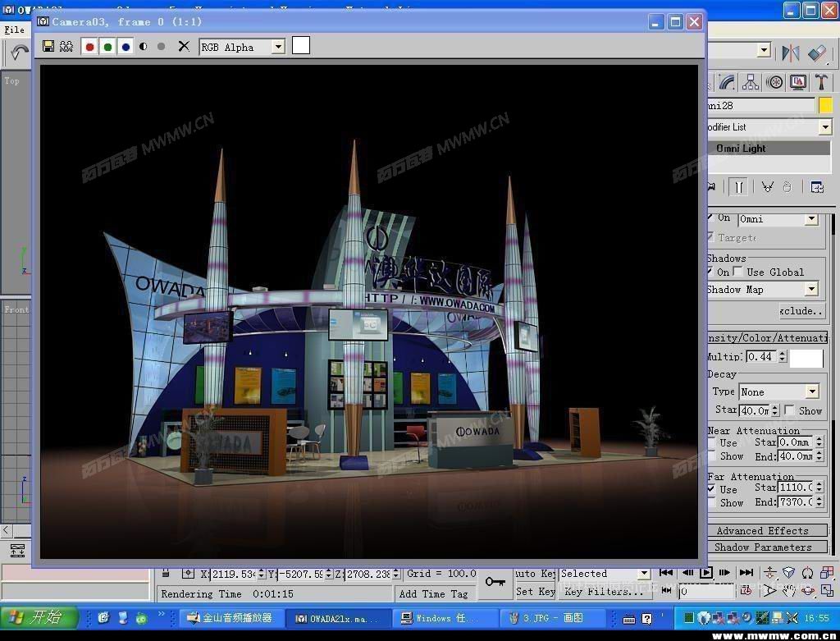The image size is (840, 641).
Task: Click Zoom Extents All Selected icon
Action: click(x=827, y=572)
